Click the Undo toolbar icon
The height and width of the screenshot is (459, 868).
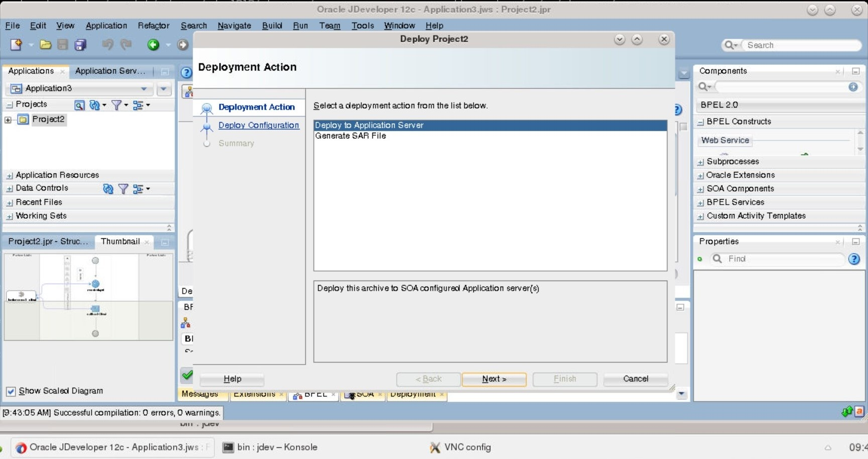(x=107, y=45)
